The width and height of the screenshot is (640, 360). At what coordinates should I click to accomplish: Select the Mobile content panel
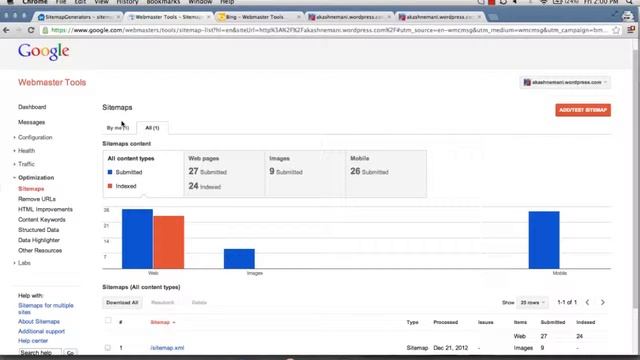pyautogui.click(x=386, y=174)
